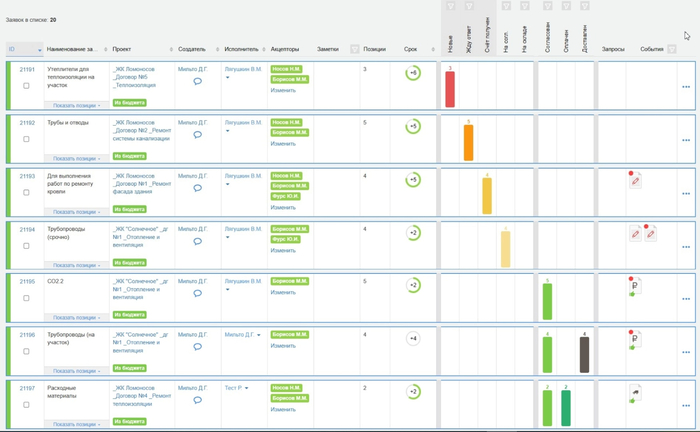The height and width of the screenshot is (432, 700).
Task: Tick the checkbox for request 21197
Action: pyautogui.click(x=27, y=404)
